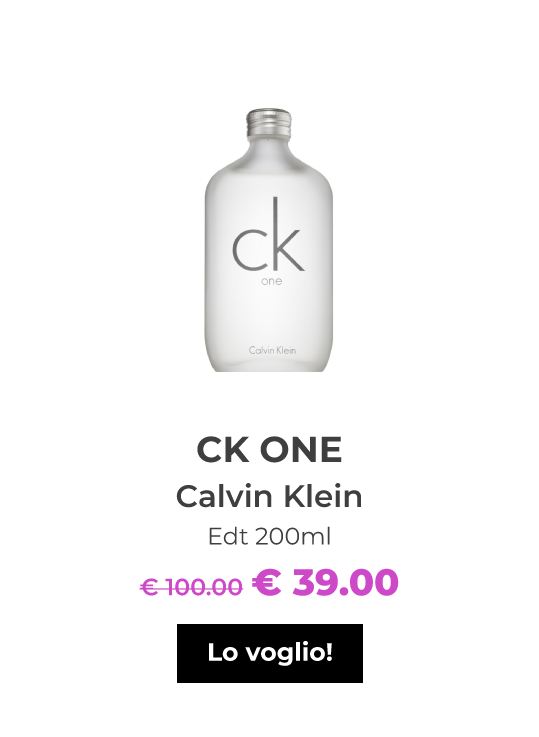Click the tall letter k of the bottle logo

[289, 234]
